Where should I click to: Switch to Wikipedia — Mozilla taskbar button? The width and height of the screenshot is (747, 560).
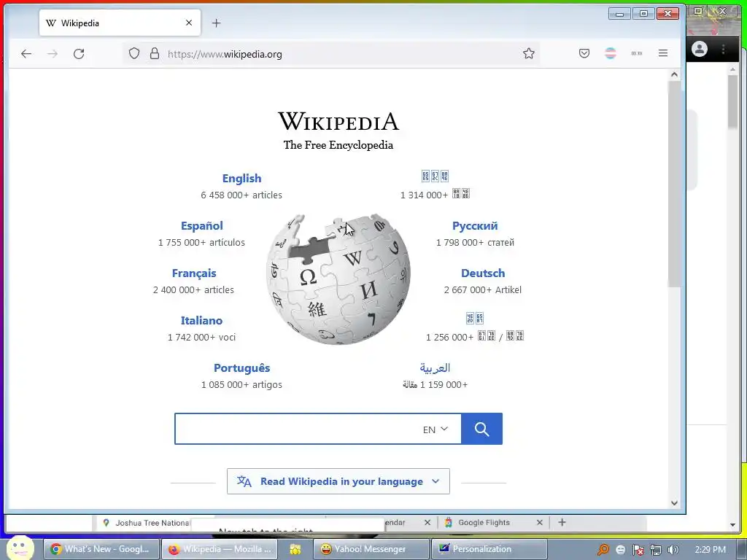[x=219, y=549]
